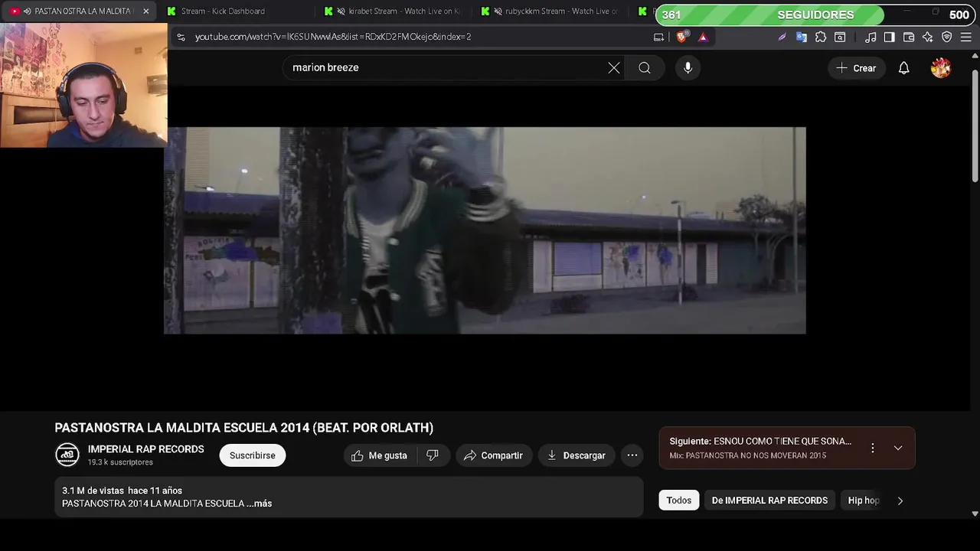Select the Todos filter chip
The width and height of the screenshot is (980, 551).
click(x=678, y=500)
